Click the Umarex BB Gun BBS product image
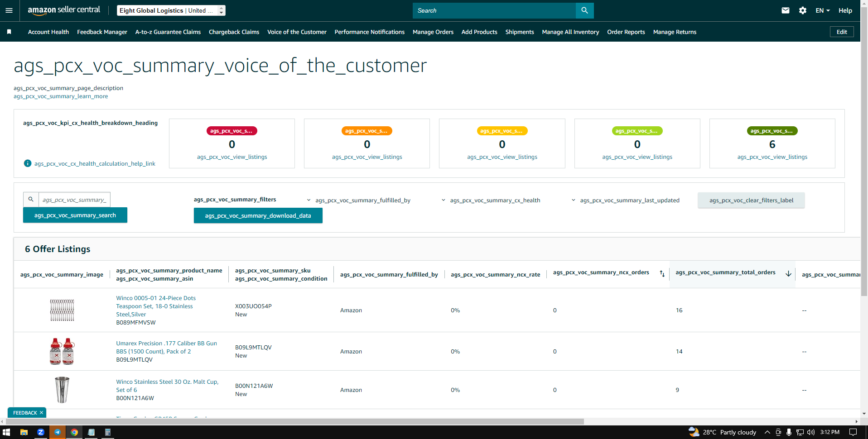Image resolution: width=868 pixels, height=439 pixels. (x=62, y=351)
